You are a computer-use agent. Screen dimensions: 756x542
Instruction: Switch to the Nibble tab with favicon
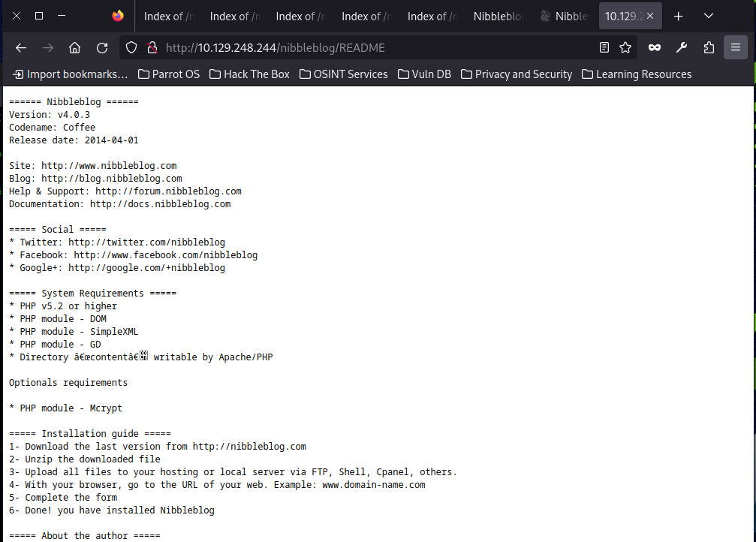coord(565,16)
